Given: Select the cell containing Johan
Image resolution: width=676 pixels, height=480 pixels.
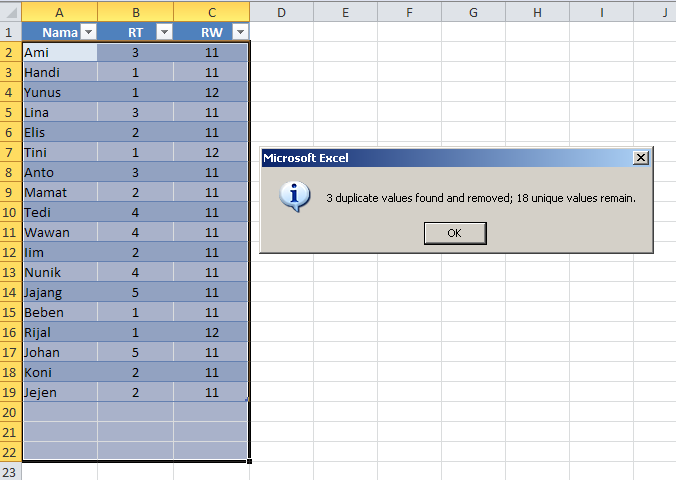Looking at the screenshot, I should [59, 352].
